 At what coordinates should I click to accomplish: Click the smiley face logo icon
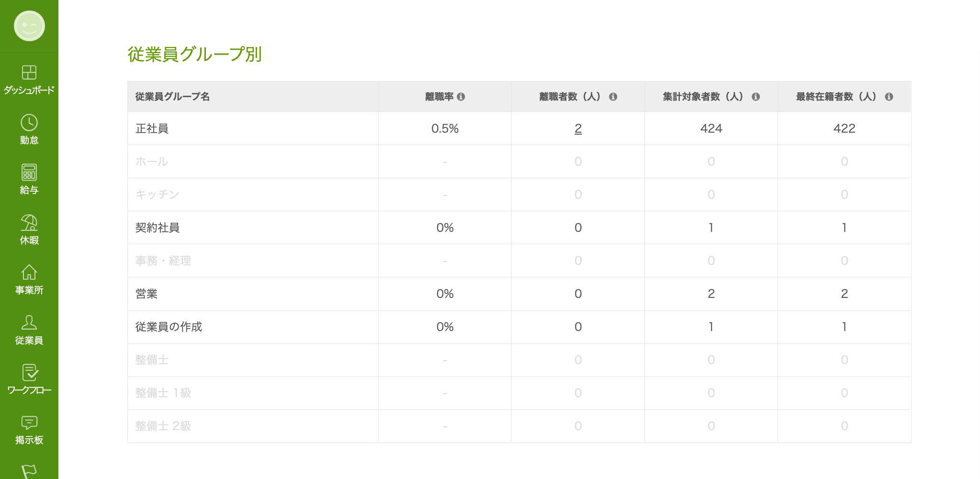[29, 26]
